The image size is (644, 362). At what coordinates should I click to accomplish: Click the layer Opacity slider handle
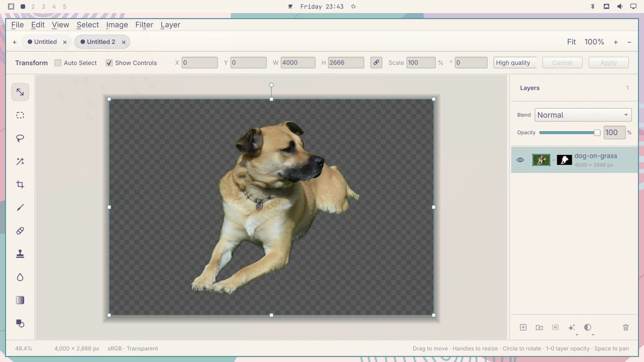click(x=597, y=132)
